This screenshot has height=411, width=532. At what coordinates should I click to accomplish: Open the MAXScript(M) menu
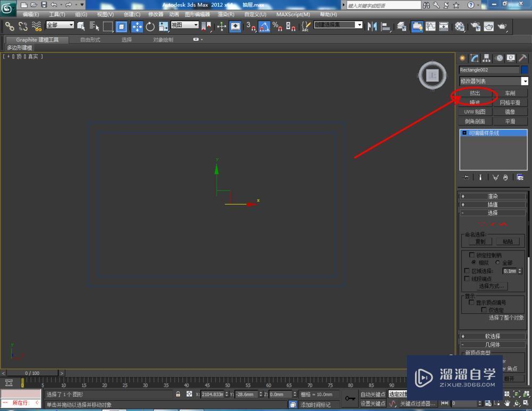coord(293,14)
